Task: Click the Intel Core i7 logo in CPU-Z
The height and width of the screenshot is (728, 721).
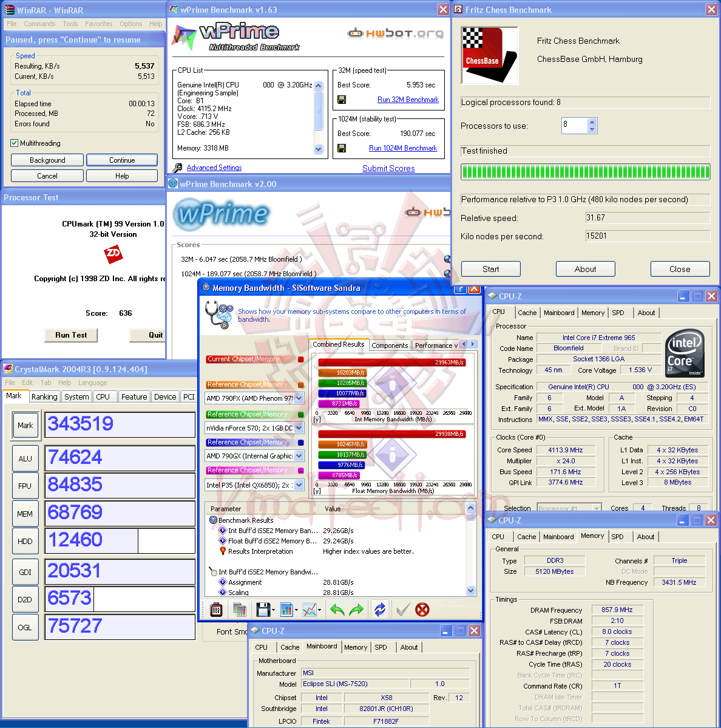Action: (685, 353)
